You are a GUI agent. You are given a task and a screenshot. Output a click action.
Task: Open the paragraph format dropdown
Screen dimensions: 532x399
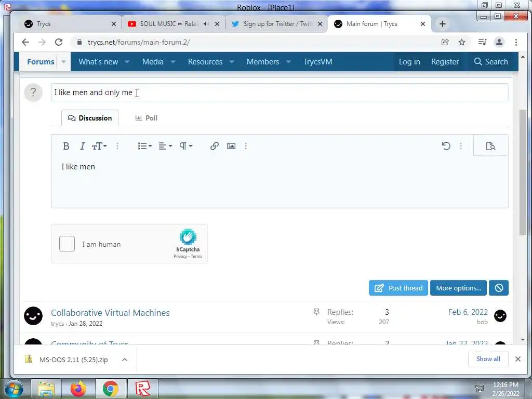pos(186,146)
